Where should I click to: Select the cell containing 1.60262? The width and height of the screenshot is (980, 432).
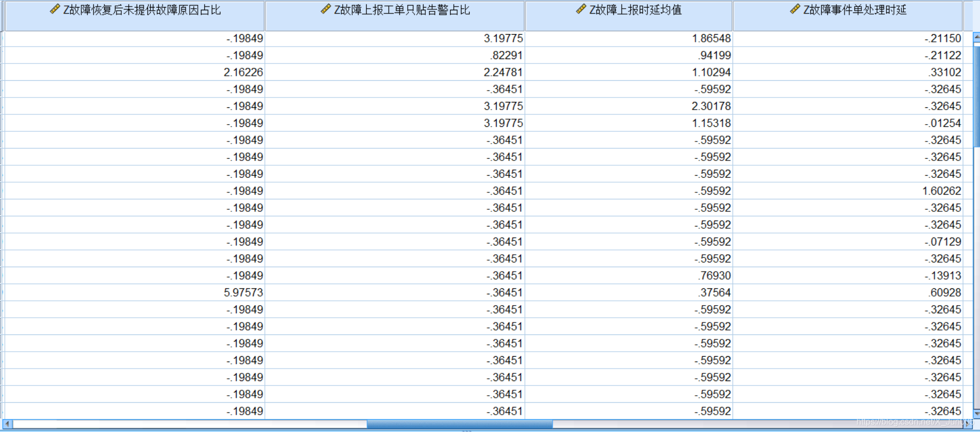click(848, 191)
